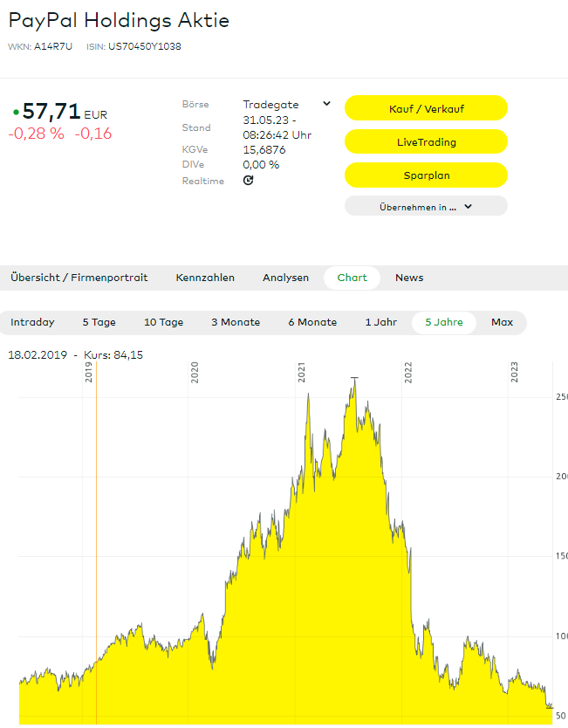Select the Intraday time range

click(32, 322)
